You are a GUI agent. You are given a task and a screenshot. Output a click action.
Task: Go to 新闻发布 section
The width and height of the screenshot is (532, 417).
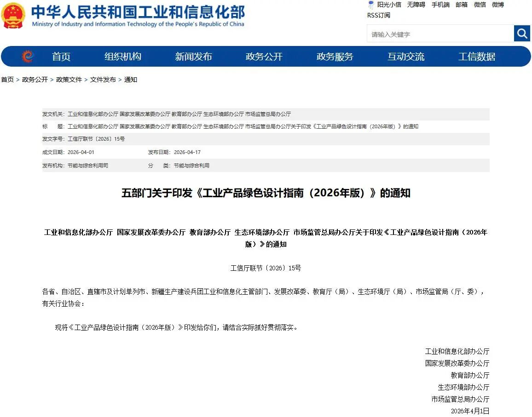click(x=193, y=57)
